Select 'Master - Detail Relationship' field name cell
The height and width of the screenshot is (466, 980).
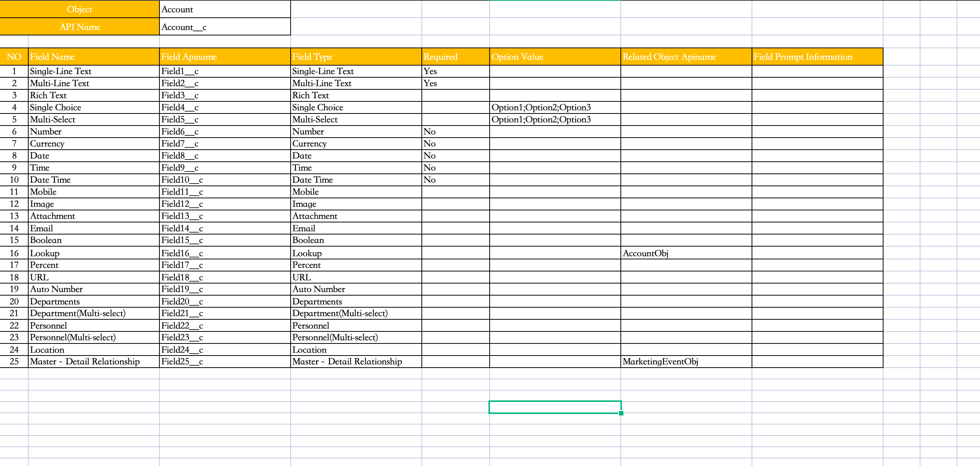(x=93, y=362)
